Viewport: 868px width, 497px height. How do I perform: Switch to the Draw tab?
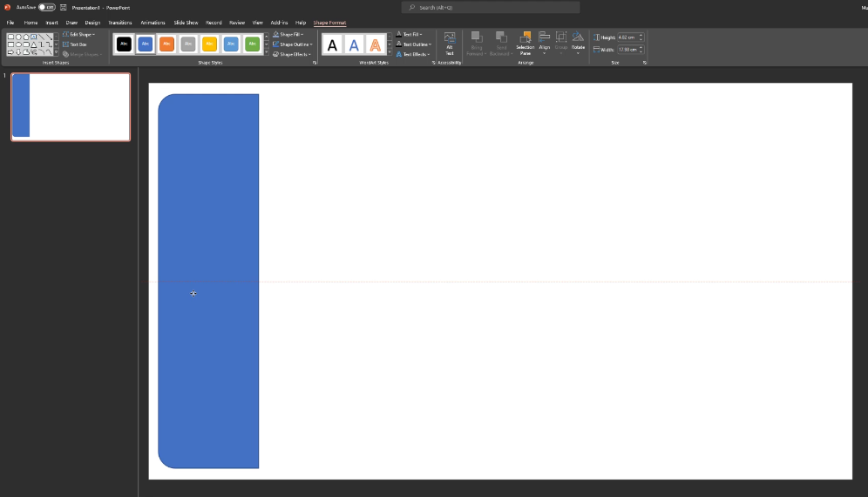click(x=71, y=23)
